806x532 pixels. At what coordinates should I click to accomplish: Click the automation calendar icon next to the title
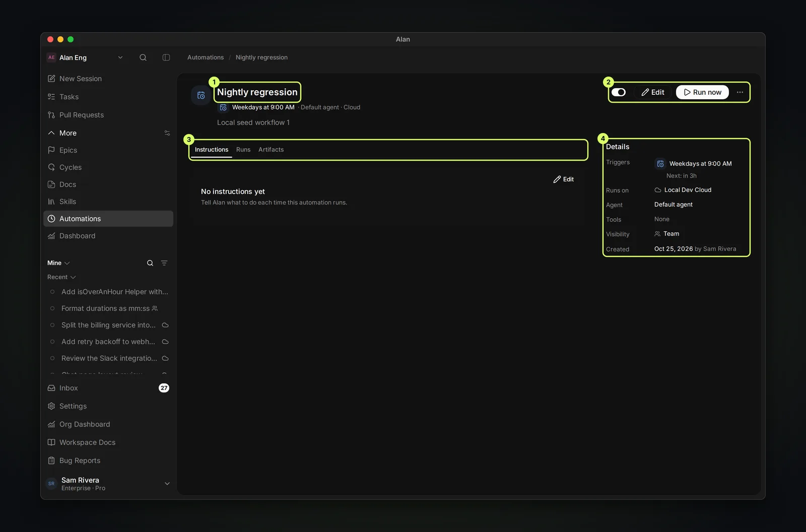(201, 95)
